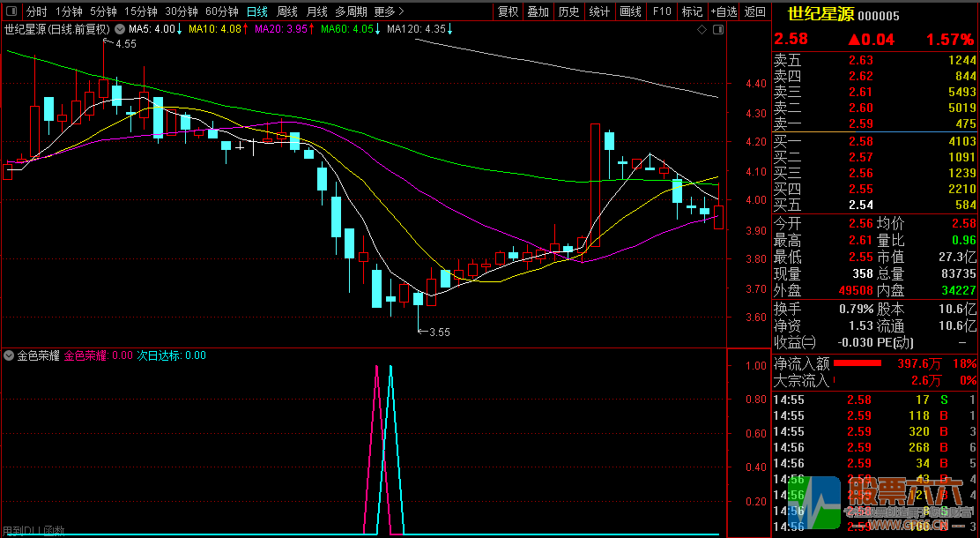The height and width of the screenshot is (538, 980).
Task: Click the red 净流入额 progress bar
Action: pyautogui.click(x=857, y=363)
